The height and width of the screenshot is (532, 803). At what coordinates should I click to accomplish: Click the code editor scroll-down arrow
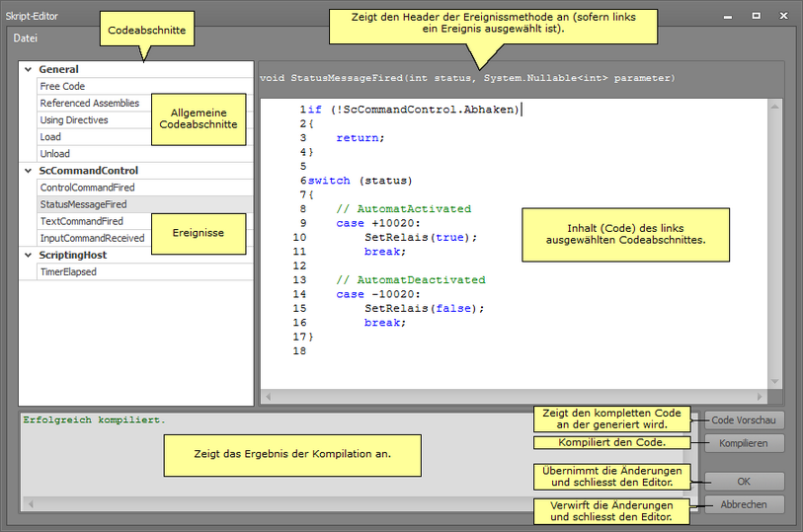(774, 382)
